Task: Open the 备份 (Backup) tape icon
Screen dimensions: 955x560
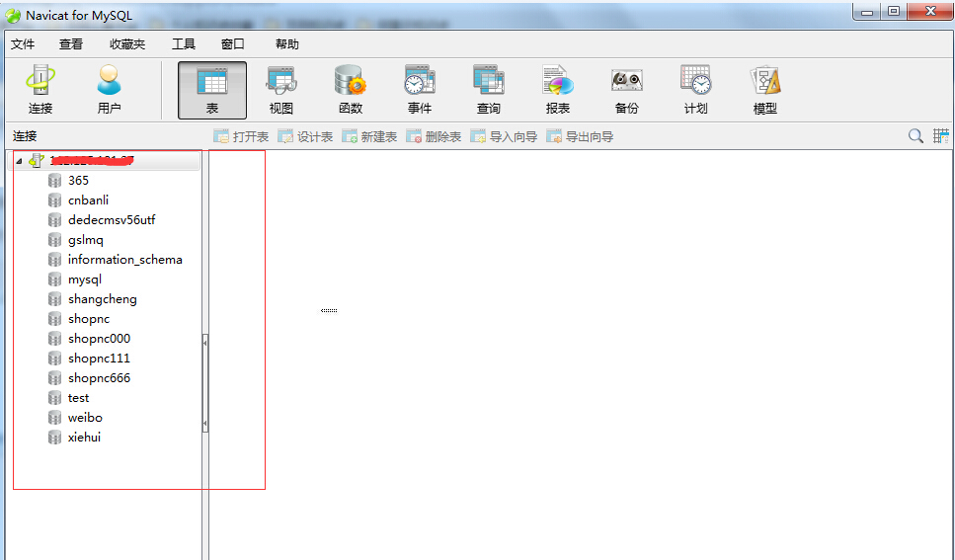Action: [x=627, y=90]
